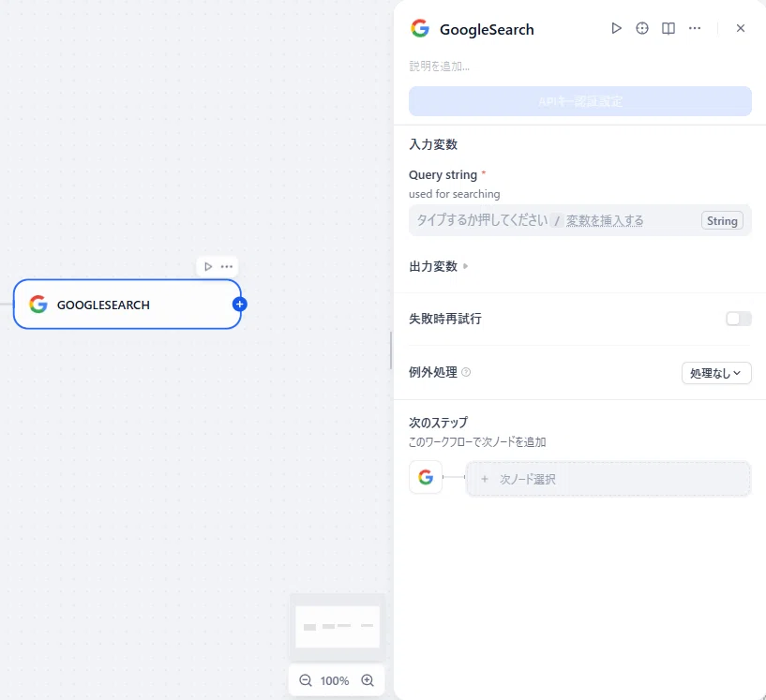Click the Query string label
Viewport: 766px width, 700px height.
click(443, 174)
